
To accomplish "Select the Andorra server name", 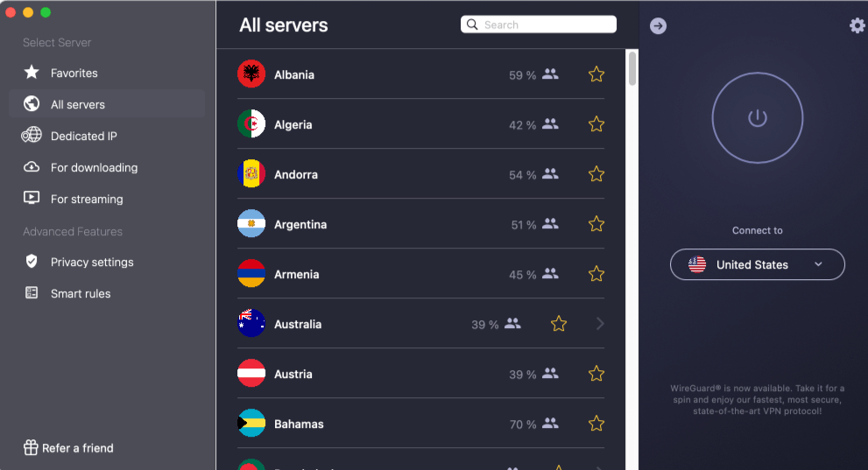I will tap(295, 175).
